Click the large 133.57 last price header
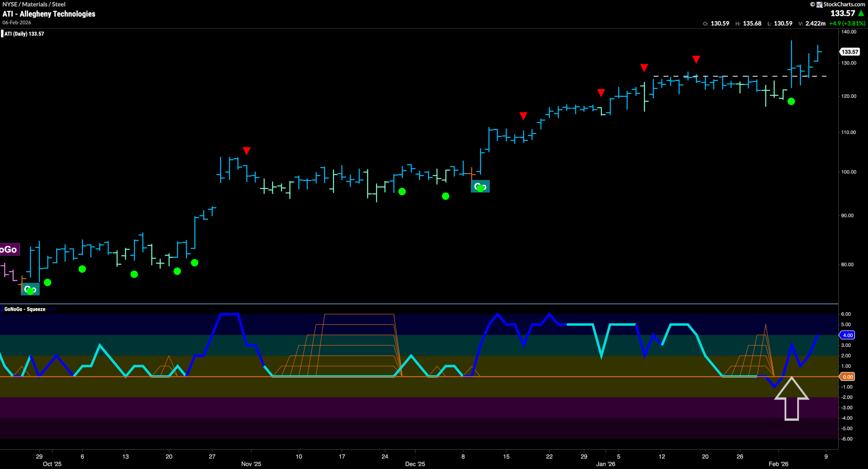Image resolution: width=868 pixels, height=469 pixels. pyautogui.click(x=843, y=13)
